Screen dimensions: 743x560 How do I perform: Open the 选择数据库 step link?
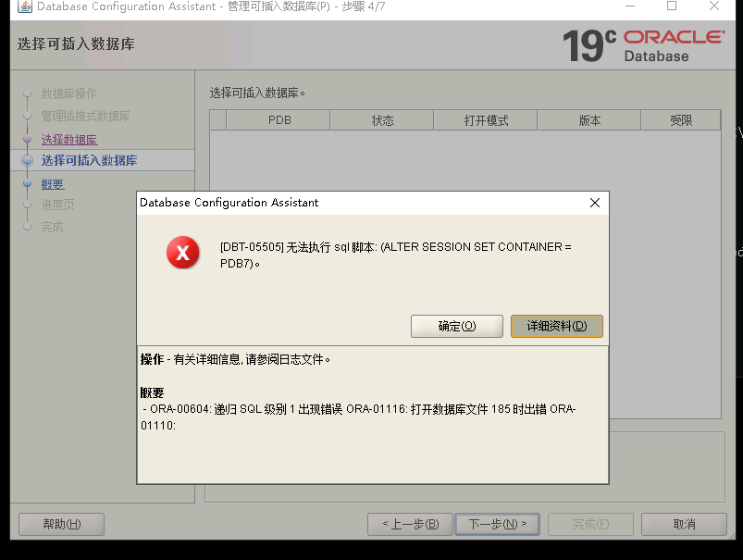coord(69,140)
